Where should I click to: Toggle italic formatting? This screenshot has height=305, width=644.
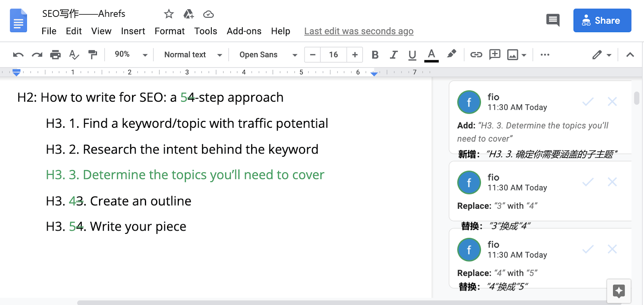(x=393, y=55)
